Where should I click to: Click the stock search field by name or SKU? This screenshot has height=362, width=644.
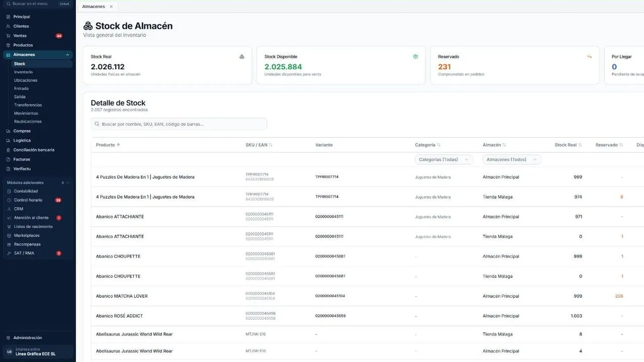pos(179,124)
